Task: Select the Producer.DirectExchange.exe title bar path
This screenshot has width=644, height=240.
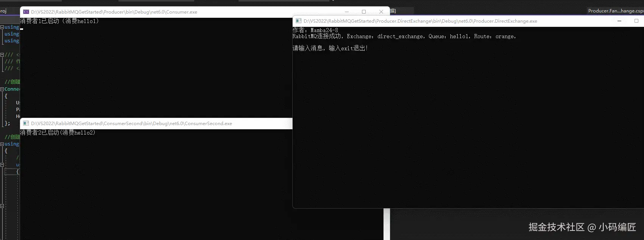Action: [x=420, y=21]
